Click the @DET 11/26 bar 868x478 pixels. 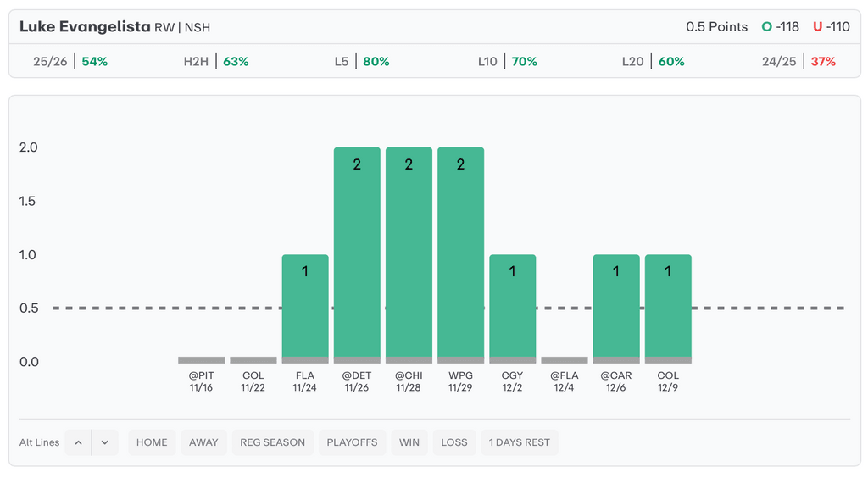click(x=357, y=254)
